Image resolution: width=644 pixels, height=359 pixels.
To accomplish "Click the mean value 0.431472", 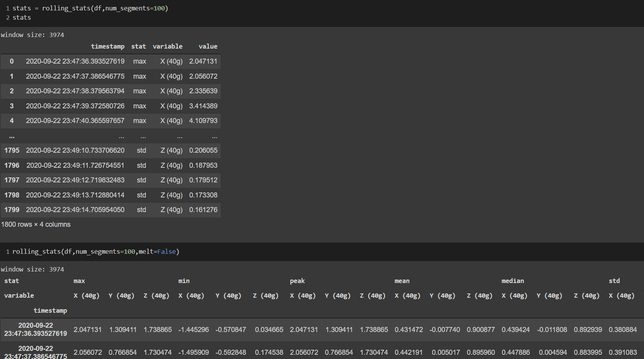I will point(409,330).
